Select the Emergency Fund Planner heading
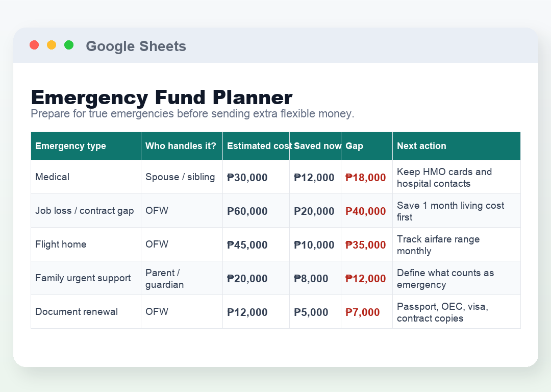Screen dimensions: 551x392 [x=162, y=97]
